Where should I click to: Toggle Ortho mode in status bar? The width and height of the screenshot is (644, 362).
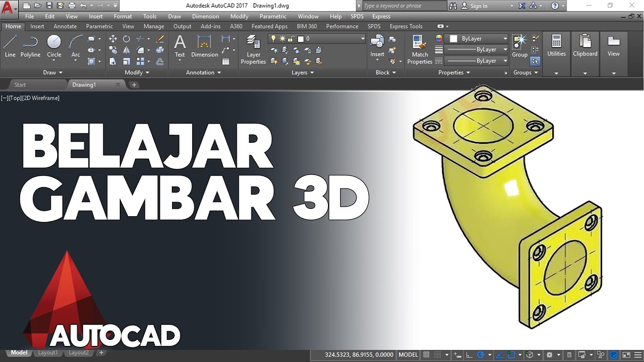[469, 354]
